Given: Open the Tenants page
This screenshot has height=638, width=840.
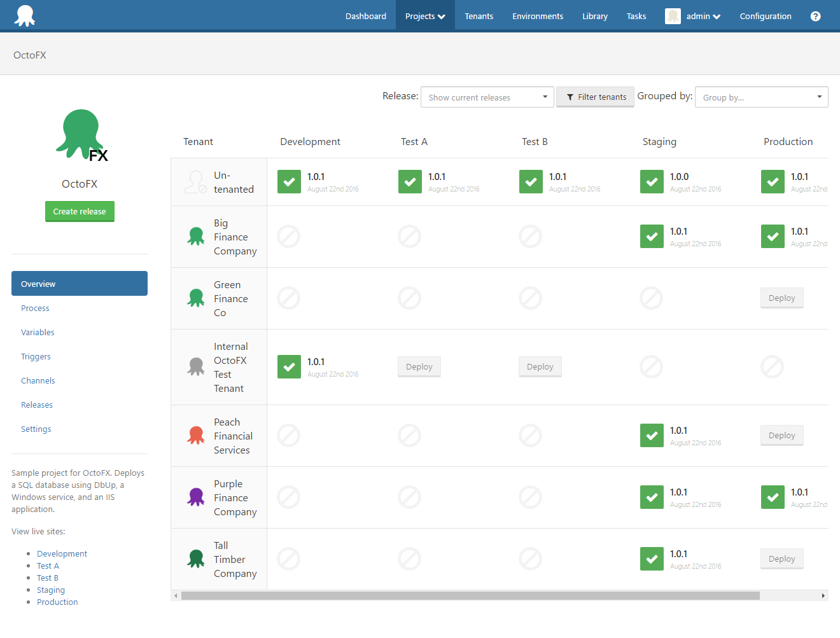Looking at the screenshot, I should [x=479, y=16].
